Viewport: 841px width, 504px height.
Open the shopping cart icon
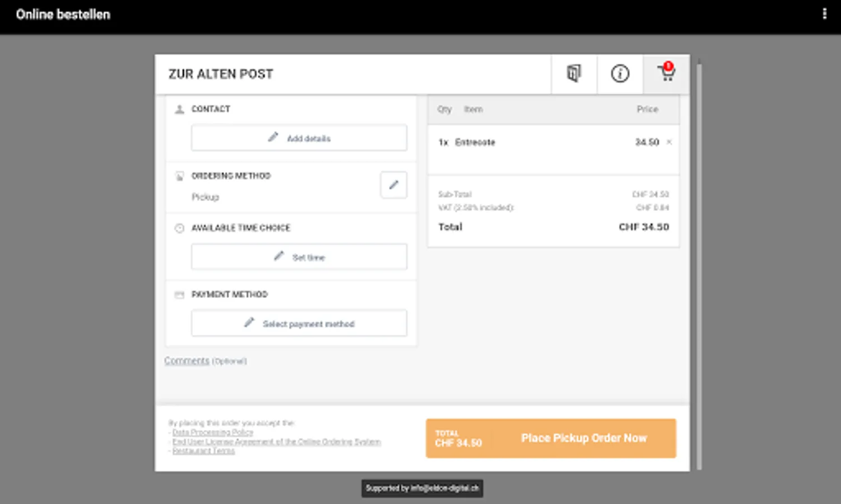pyautogui.click(x=666, y=73)
